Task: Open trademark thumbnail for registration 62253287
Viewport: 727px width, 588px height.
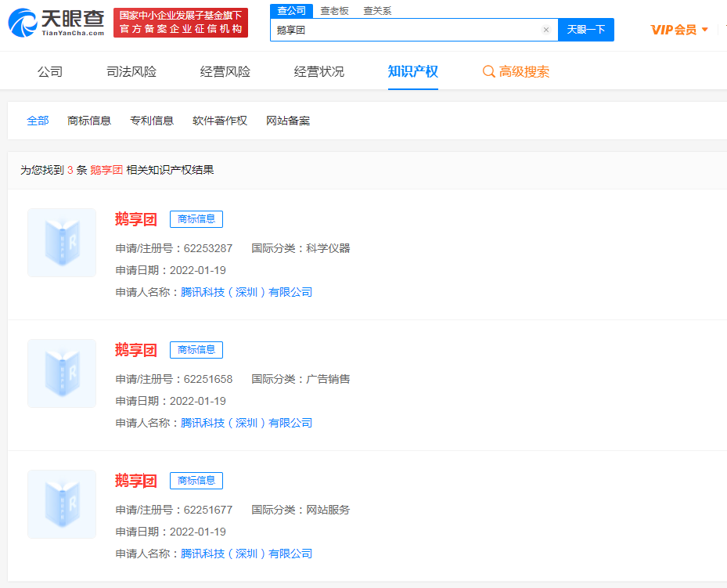Action: click(x=62, y=242)
